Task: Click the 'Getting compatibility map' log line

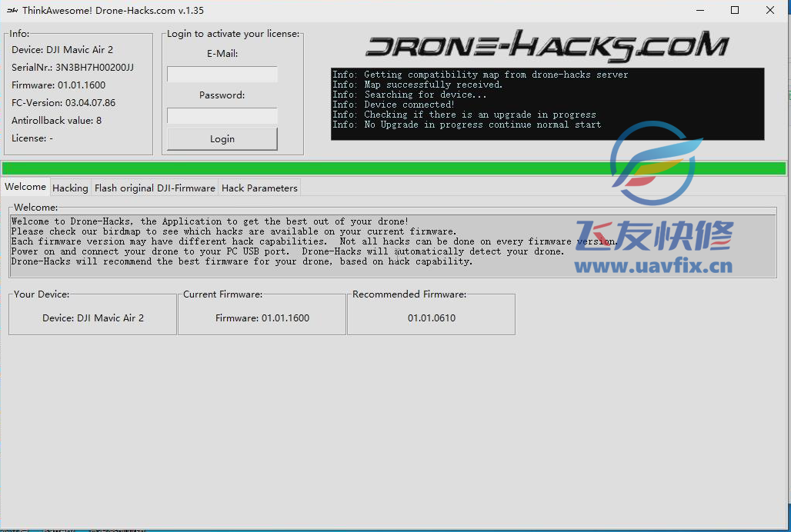Action: coord(480,75)
